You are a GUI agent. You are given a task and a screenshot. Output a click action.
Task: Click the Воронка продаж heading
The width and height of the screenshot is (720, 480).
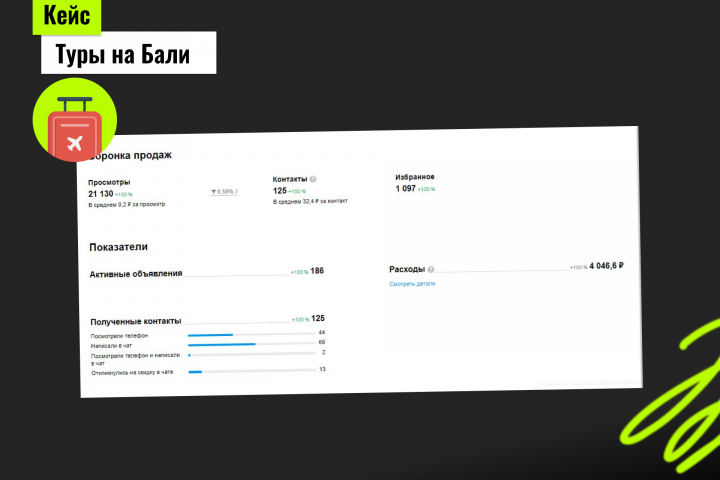130,155
